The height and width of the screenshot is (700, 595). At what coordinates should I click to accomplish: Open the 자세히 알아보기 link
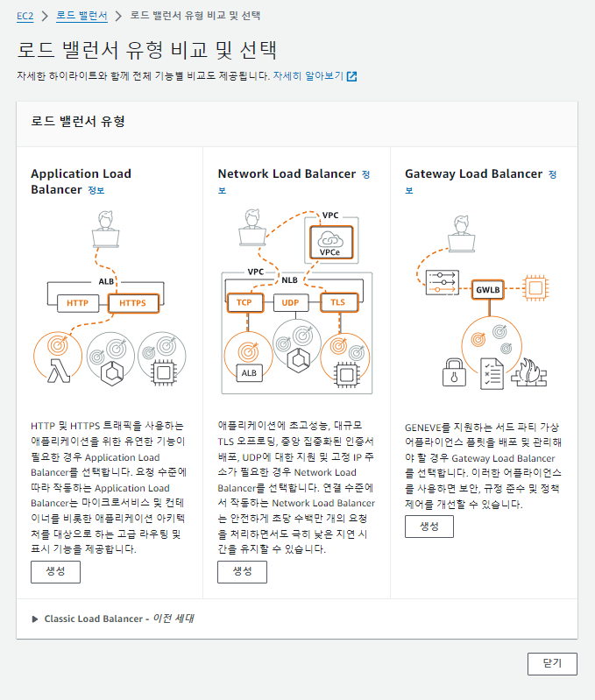(308, 76)
